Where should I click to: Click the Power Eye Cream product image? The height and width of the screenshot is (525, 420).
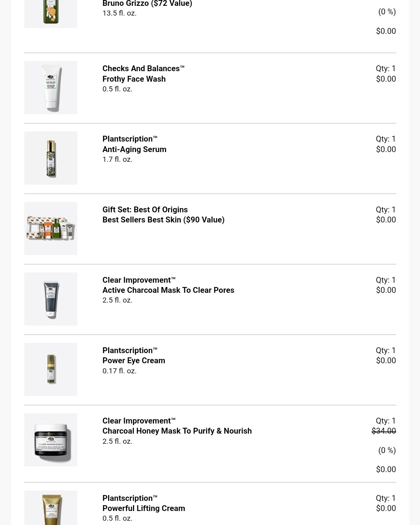click(51, 369)
